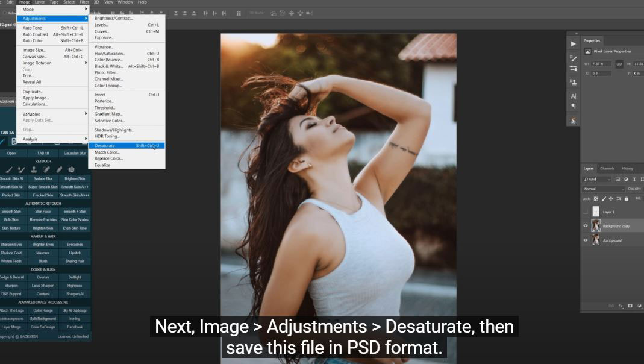Open the Filter menu in menu bar
The image size is (644, 364).
pyautogui.click(x=84, y=2)
